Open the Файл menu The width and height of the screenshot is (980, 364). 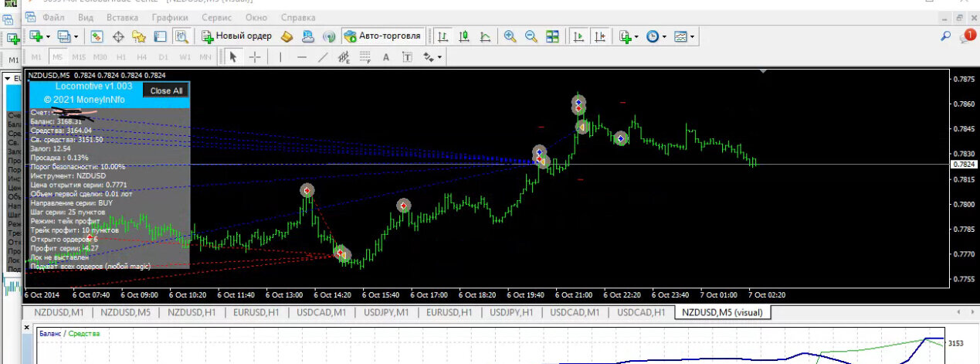(x=54, y=16)
